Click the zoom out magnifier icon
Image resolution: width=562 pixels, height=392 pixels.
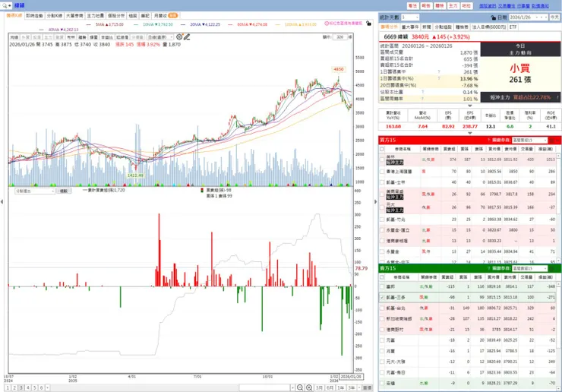pyautogui.click(x=300, y=387)
